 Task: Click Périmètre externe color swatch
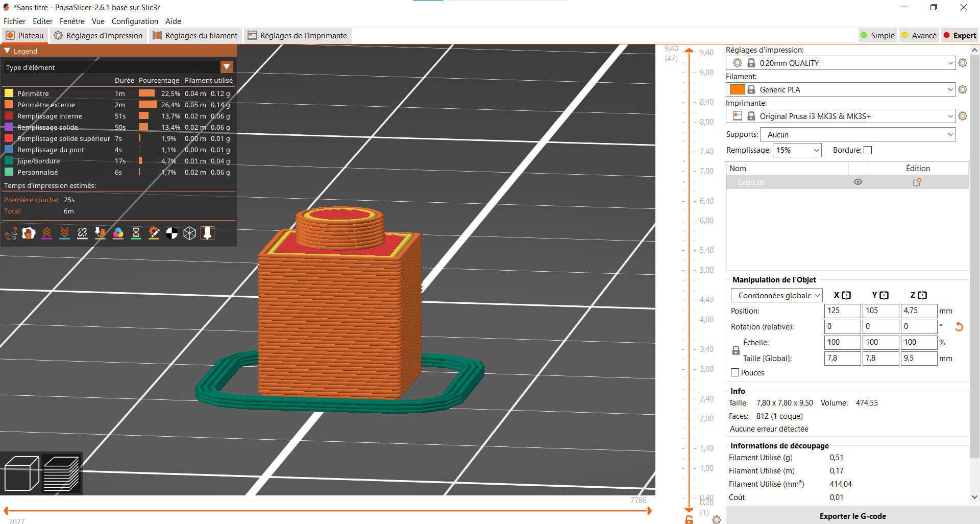tap(9, 105)
